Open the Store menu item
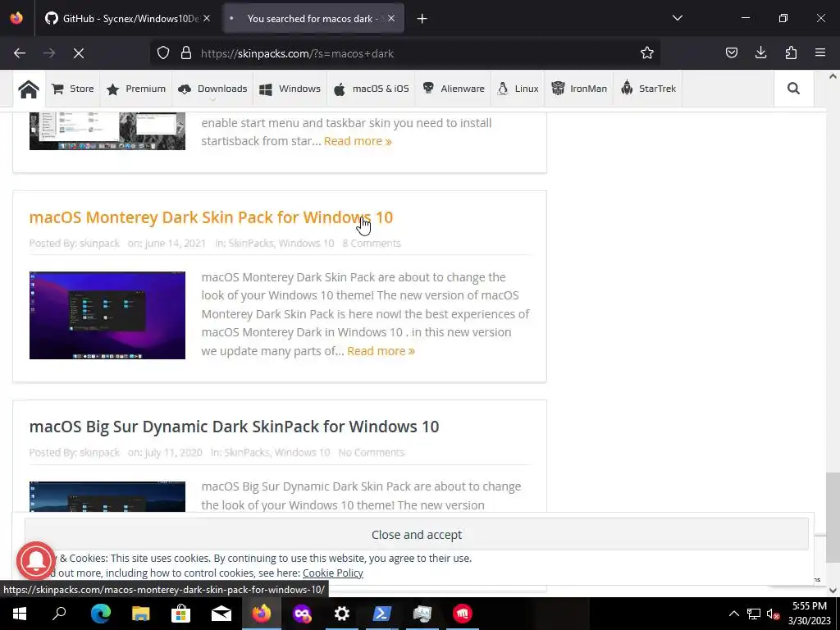This screenshot has height=630, width=840. click(x=73, y=89)
